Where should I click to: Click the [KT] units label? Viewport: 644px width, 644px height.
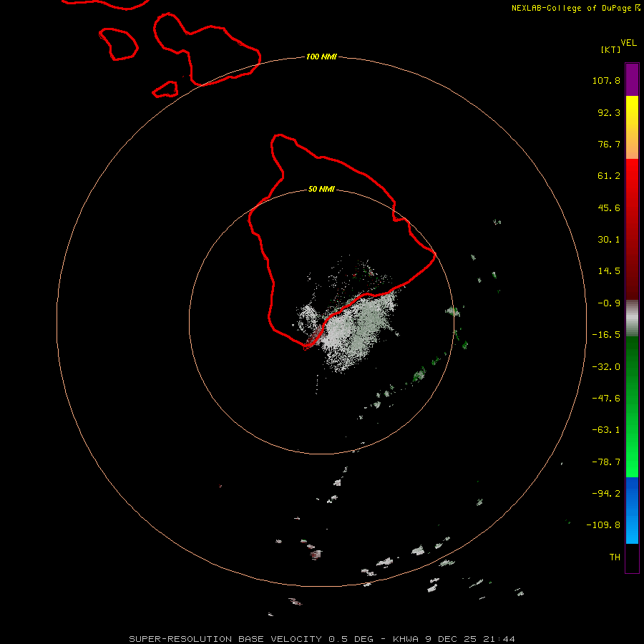click(x=611, y=49)
